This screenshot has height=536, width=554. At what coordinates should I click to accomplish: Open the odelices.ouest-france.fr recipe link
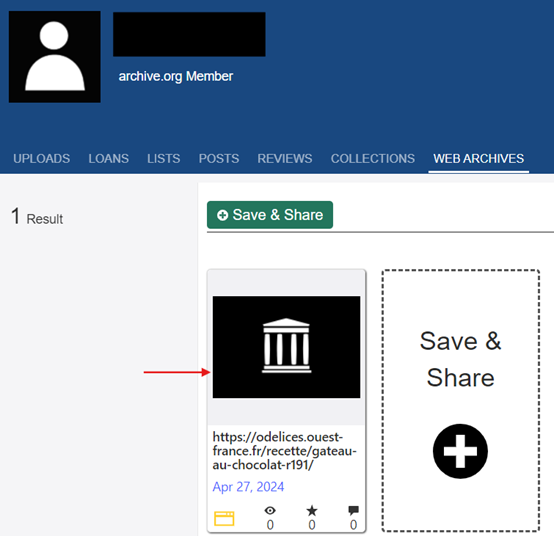284,451
